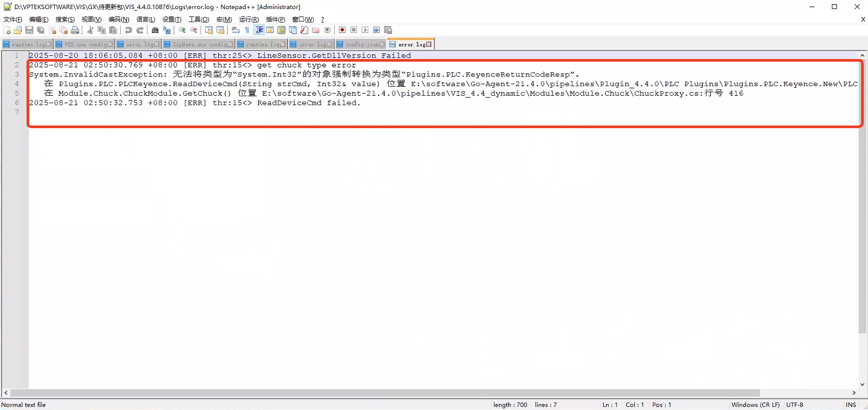Open the UTF-8 encoding selector in status bar
Viewport: 868px width, 410px height.
pyautogui.click(x=795, y=405)
